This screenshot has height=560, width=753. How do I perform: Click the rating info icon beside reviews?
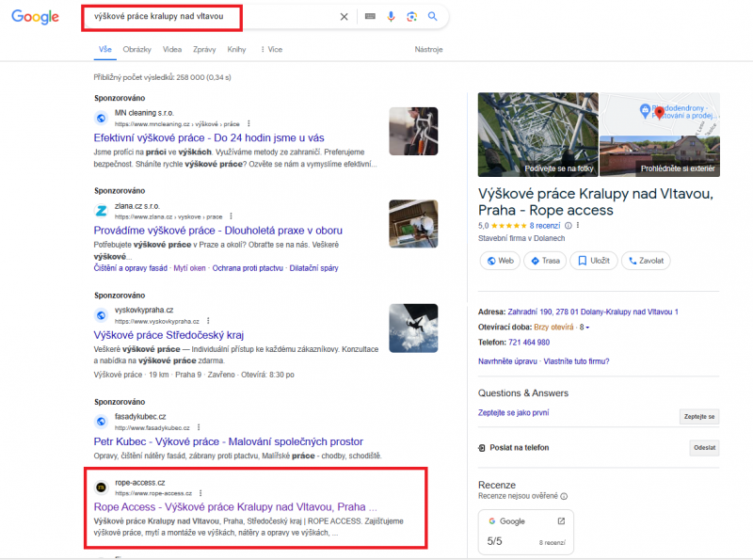point(569,226)
